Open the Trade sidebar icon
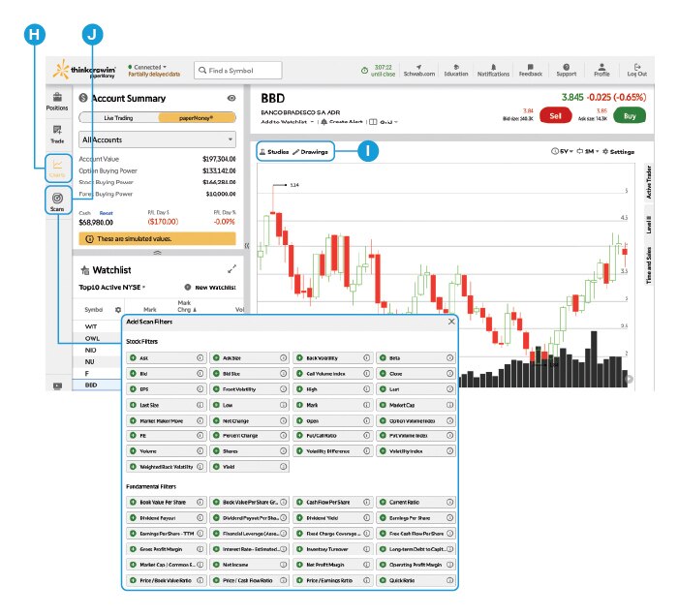The image size is (678, 616). pyautogui.click(x=57, y=134)
